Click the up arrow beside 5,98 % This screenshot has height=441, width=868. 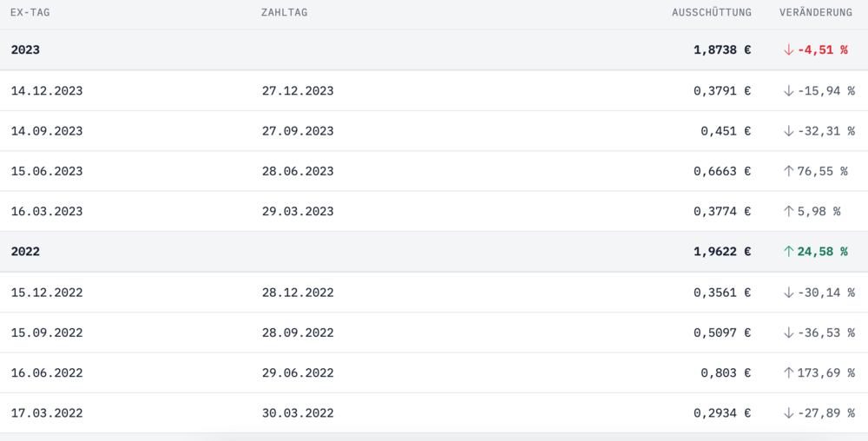click(x=788, y=211)
